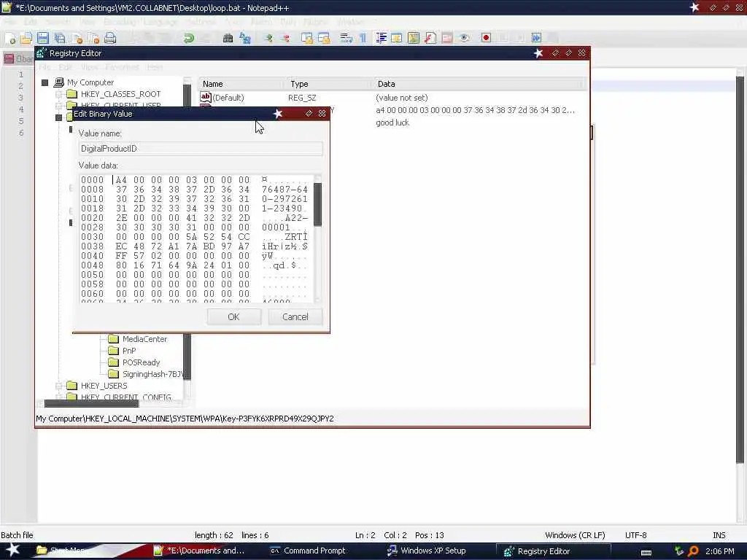Click the Synchronize Horizontal Scrolling icon

[324, 38]
